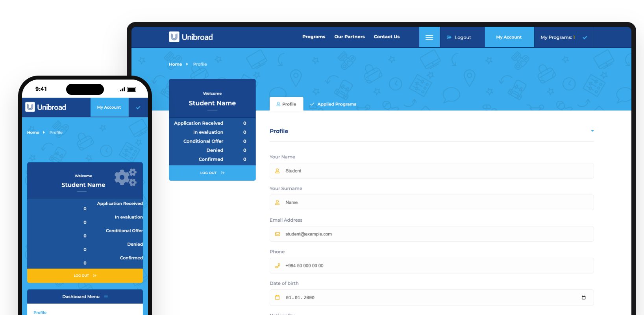Click the checkmark icon on Applied Programs tab
This screenshot has width=644, height=315.
tap(312, 104)
